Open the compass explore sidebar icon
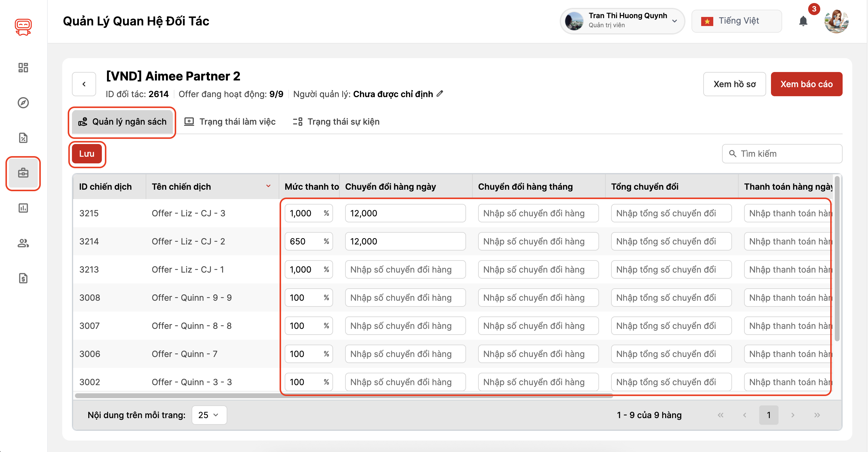Screen dimensions: 868x452 point(23,103)
